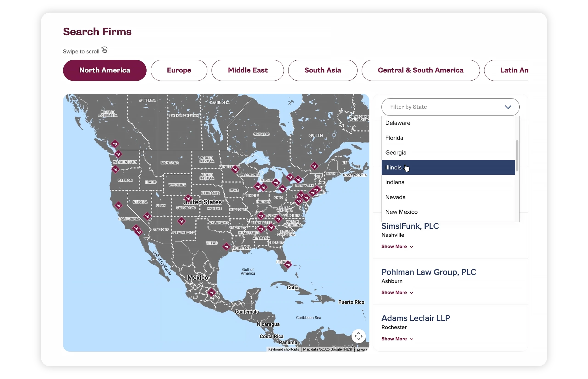Click the Kentucky firm marker
Image resolution: width=588 pixels, height=379 pixels.
coord(261,216)
